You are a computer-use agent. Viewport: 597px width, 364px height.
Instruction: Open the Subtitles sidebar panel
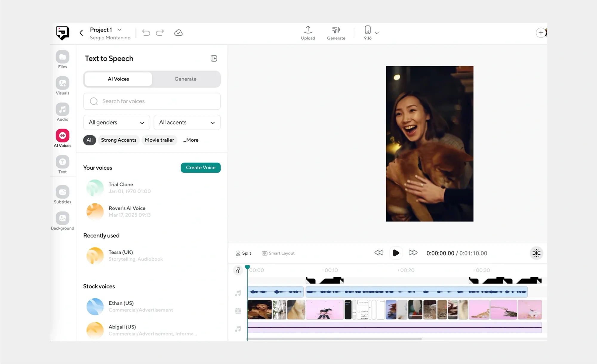pyautogui.click(x=62, y=192)
